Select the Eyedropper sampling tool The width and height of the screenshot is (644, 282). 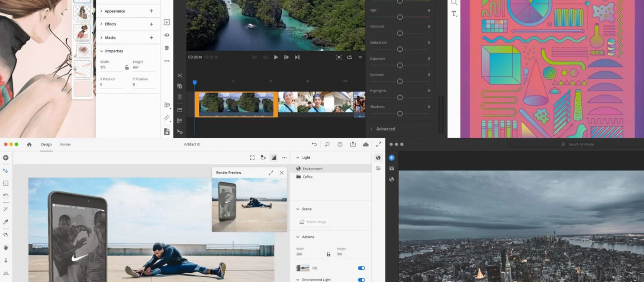5,221
